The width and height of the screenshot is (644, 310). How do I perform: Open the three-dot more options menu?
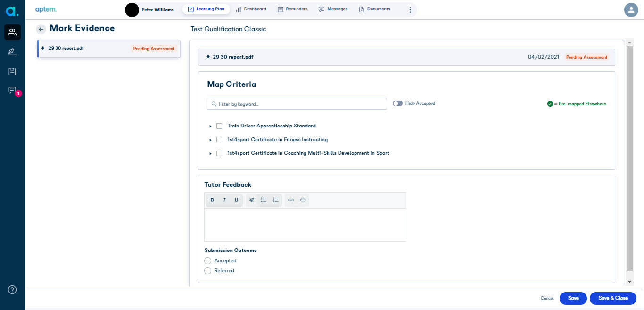(410, 9)
